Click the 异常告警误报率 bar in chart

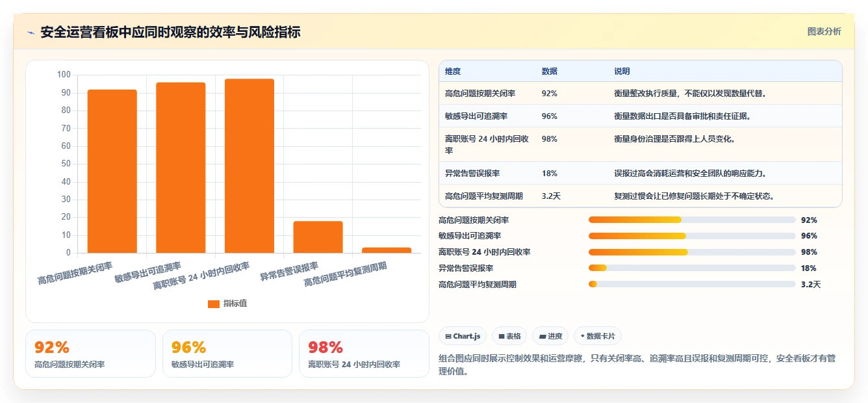(x=318, y=237)
